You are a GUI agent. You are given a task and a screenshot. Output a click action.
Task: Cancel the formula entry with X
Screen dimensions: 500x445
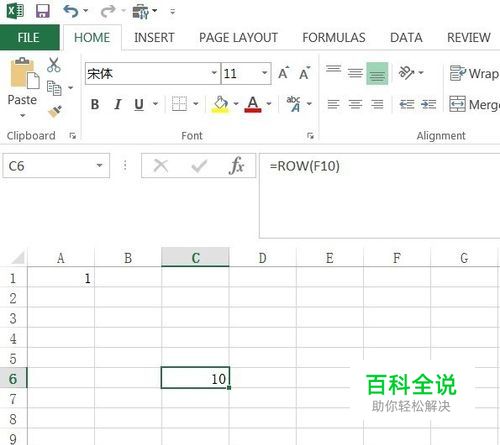(161, 165)
